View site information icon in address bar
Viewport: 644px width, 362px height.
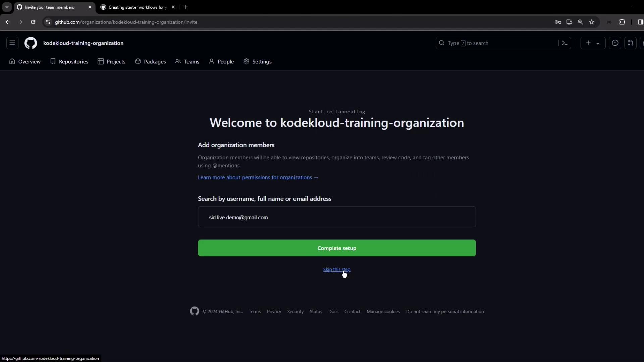[x=48, y=22]
